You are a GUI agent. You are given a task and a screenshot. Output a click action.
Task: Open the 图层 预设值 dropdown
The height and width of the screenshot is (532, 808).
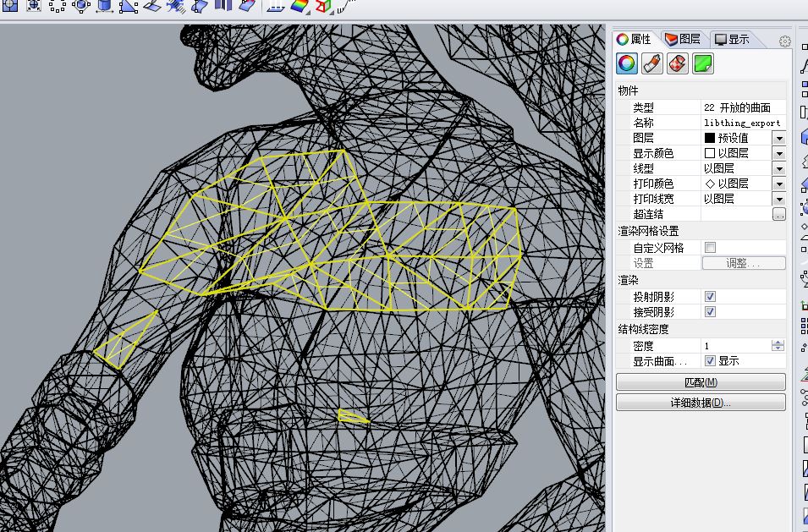click(x=778, y=138)
